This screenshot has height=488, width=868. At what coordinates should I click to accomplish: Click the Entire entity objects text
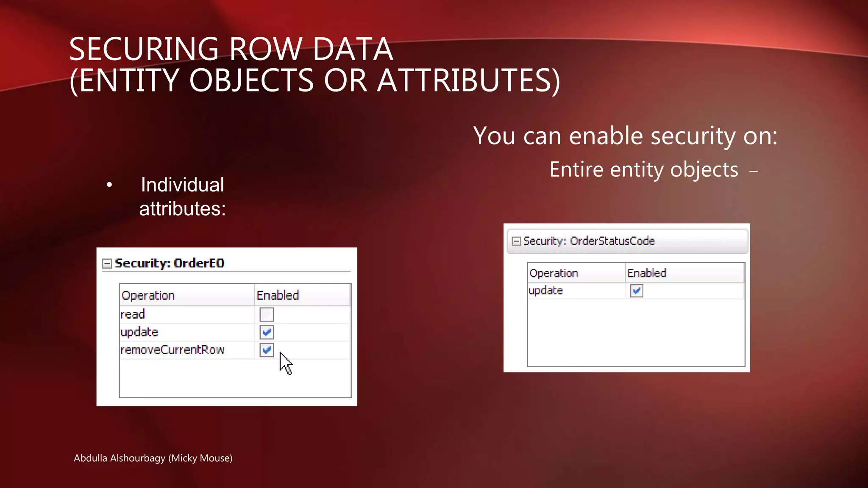point(644,169)
